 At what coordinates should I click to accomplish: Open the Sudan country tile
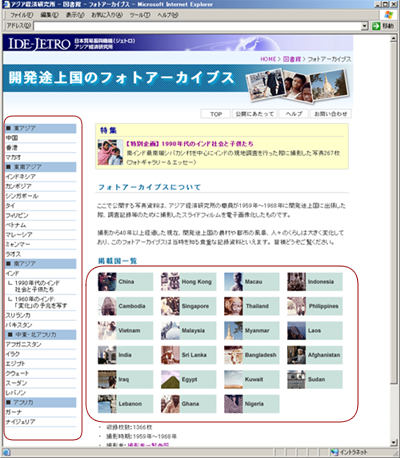[x=315, y=379]
